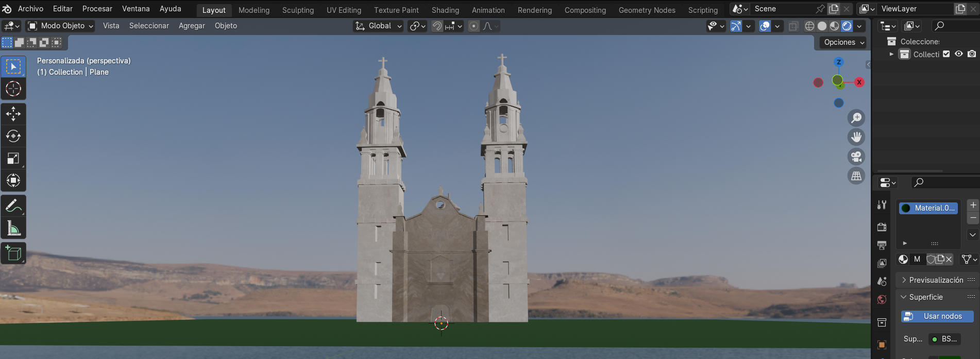Select the Rotate tool
The image size is (980, 359).
13,136
